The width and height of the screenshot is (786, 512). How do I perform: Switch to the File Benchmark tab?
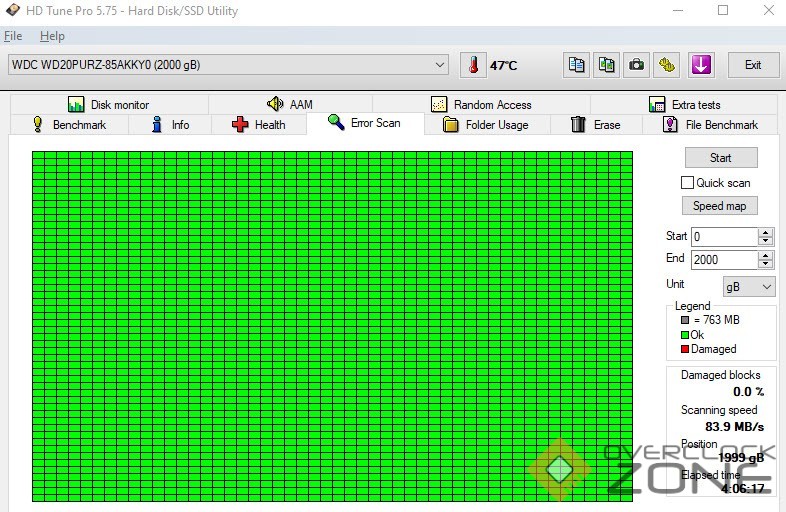coord(710,124)
